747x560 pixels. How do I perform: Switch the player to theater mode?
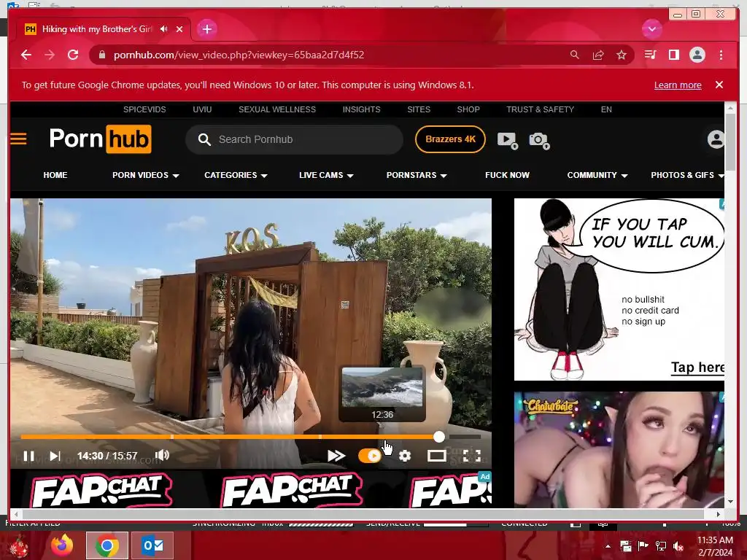(x=436, y=456)
